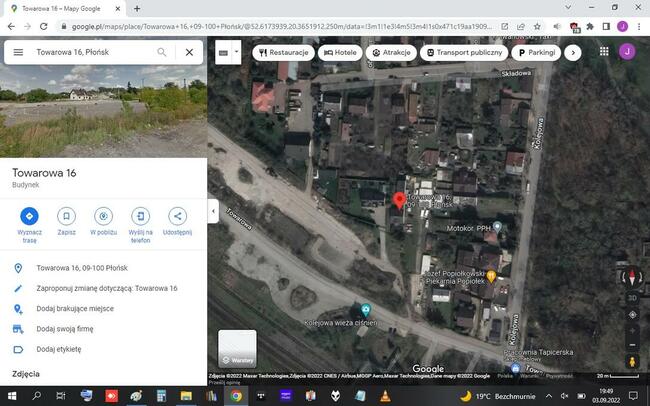Click the Street View photo of the place
Screen dimensions: 650x406
pyautogui.click(x=103, y=112)
